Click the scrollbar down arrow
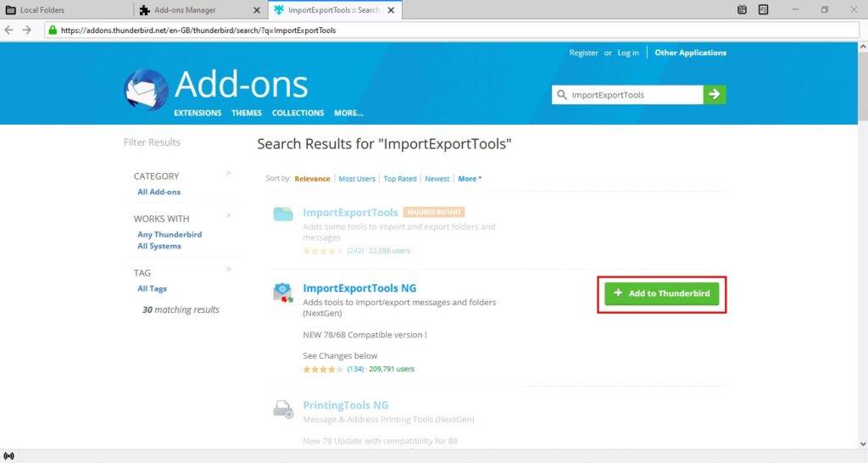The image size is (868, 463). click(862, 443)
